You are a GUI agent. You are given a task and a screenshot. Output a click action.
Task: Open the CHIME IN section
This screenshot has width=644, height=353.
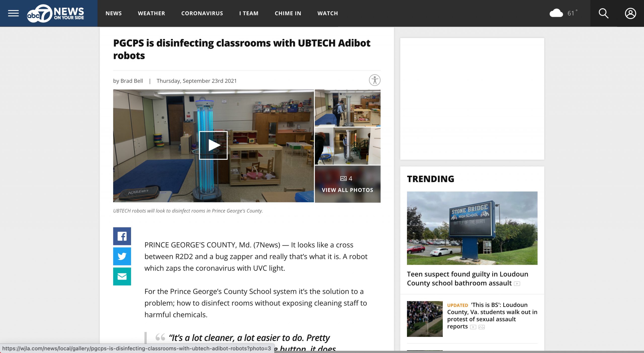click(288, 13)
